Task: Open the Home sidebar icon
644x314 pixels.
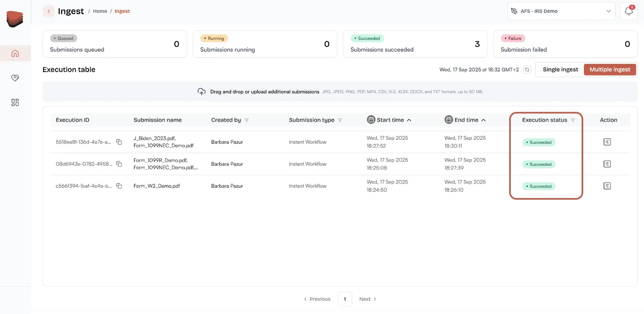Action: (x=15, y=53)
